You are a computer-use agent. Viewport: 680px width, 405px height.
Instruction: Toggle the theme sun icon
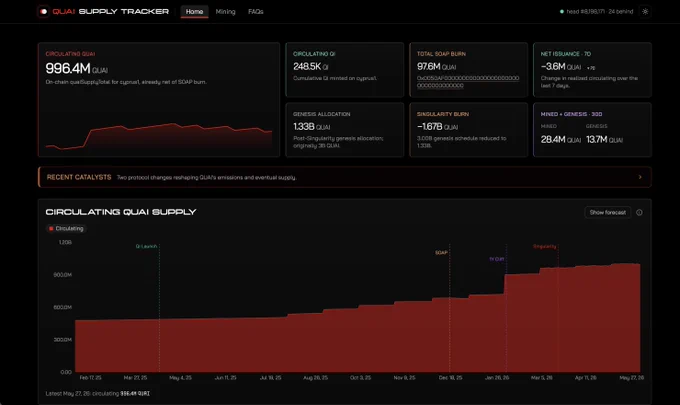click(645, 12)
